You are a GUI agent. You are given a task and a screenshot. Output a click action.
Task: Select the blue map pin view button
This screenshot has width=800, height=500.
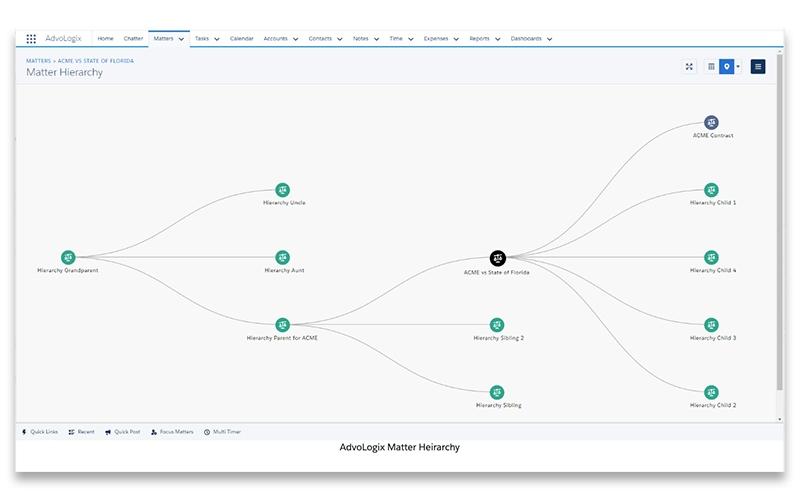point(727,66)
